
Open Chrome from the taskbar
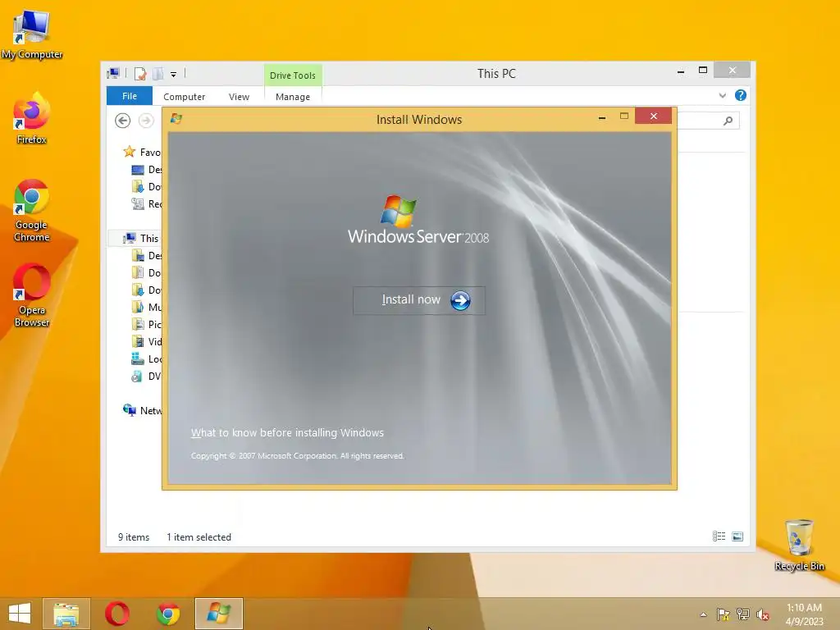point(167,614)
